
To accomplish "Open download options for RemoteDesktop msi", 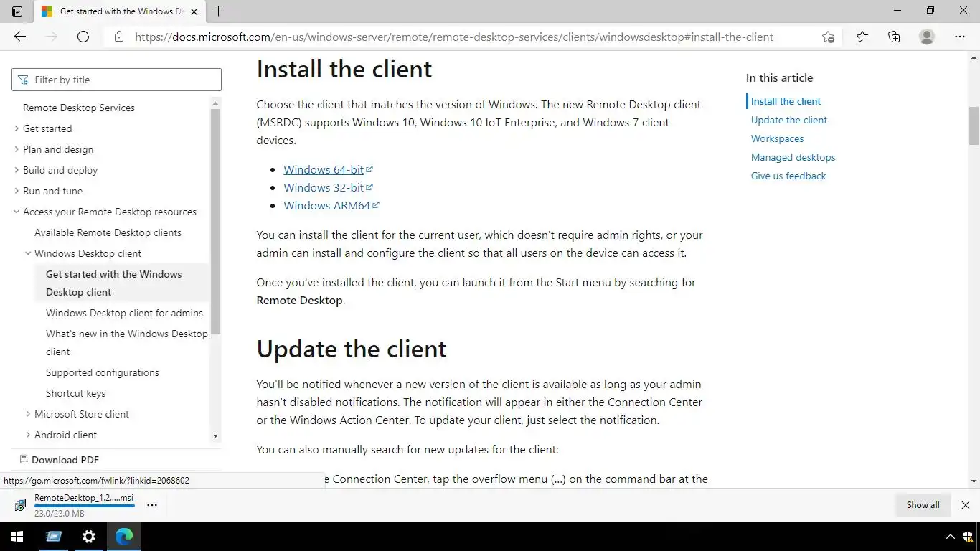I will [152, 505].
